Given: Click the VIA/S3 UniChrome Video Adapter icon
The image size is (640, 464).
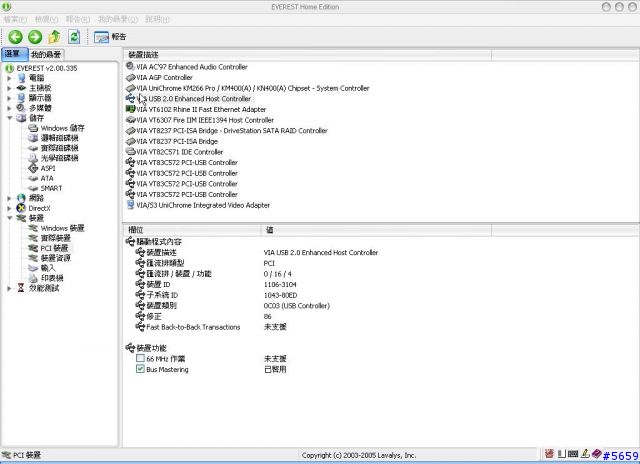Looking at the screenshot, I should pyautogui.click(x=130, y=205).
